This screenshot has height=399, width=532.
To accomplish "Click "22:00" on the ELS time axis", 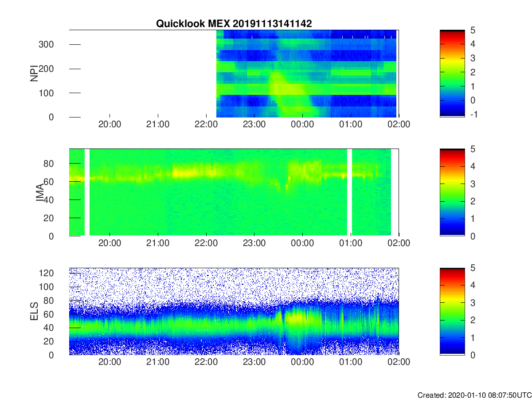I will pyautogui.click(x=206, y=362).
